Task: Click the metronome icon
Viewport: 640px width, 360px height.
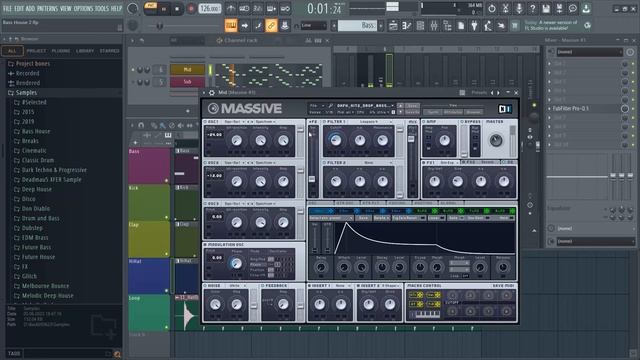Action: tap(231, 9)
